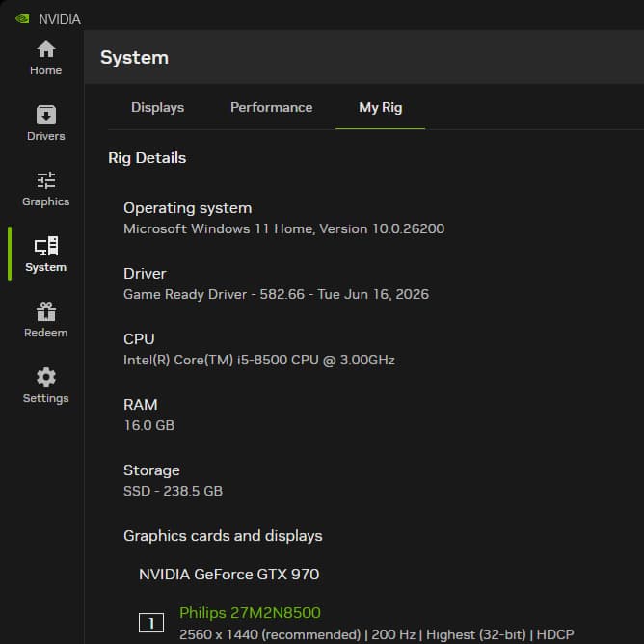Select Game Ready Driver 582.66 text
The height and width of the screenshot is (644, 644).
click(x=276, y=294)
